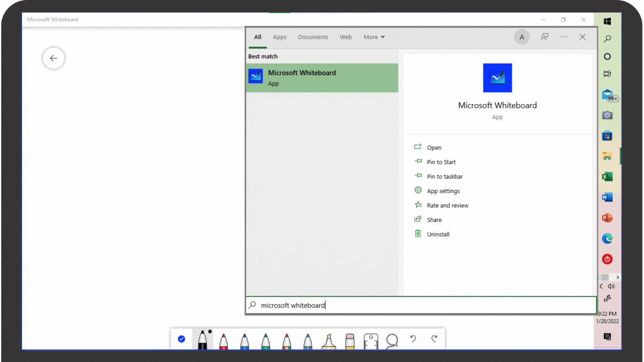Select the Microsoft Whiteboard best match result

(x=322, y=78)
